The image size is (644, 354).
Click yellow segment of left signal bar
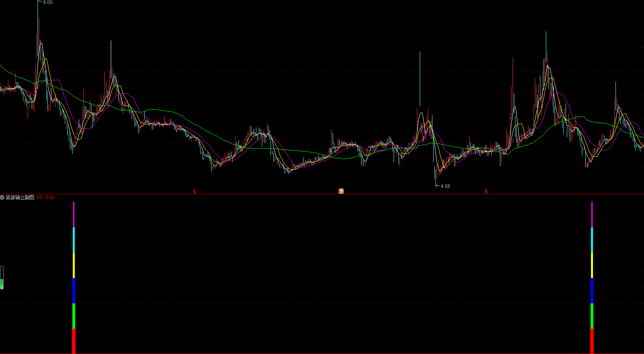74,265
